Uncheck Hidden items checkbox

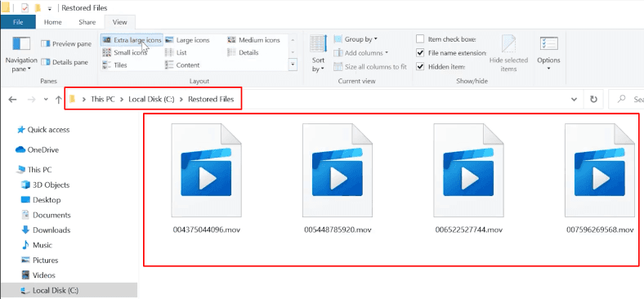(x=420, y=66)
